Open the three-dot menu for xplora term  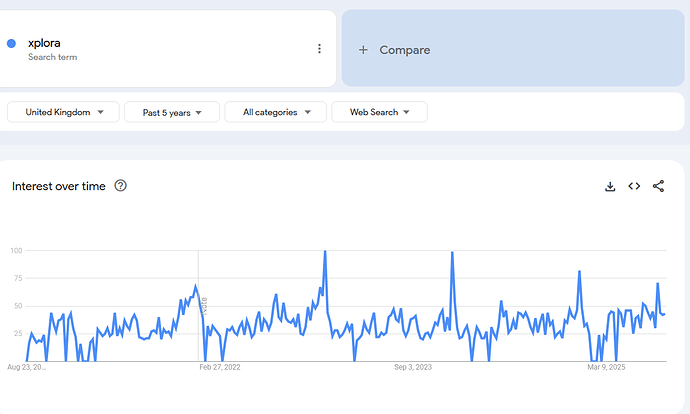pyautogui.click(x=319, y=49)
